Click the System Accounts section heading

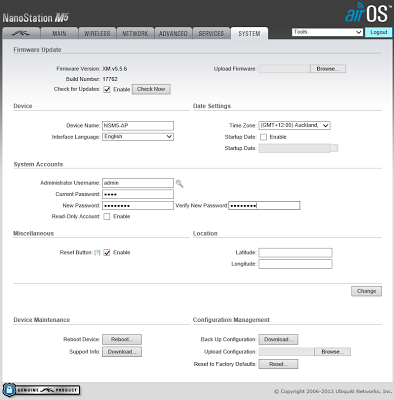tap(38, 164)
